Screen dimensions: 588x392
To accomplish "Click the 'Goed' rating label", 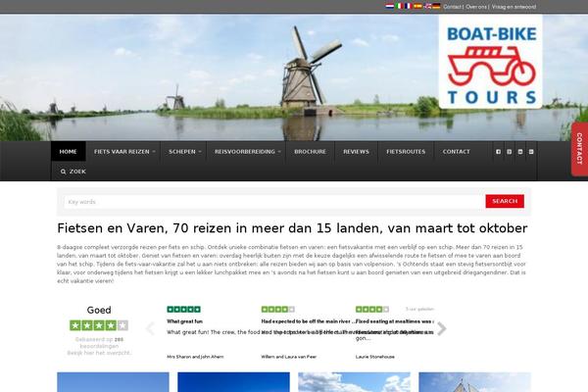I will (99, 311).
